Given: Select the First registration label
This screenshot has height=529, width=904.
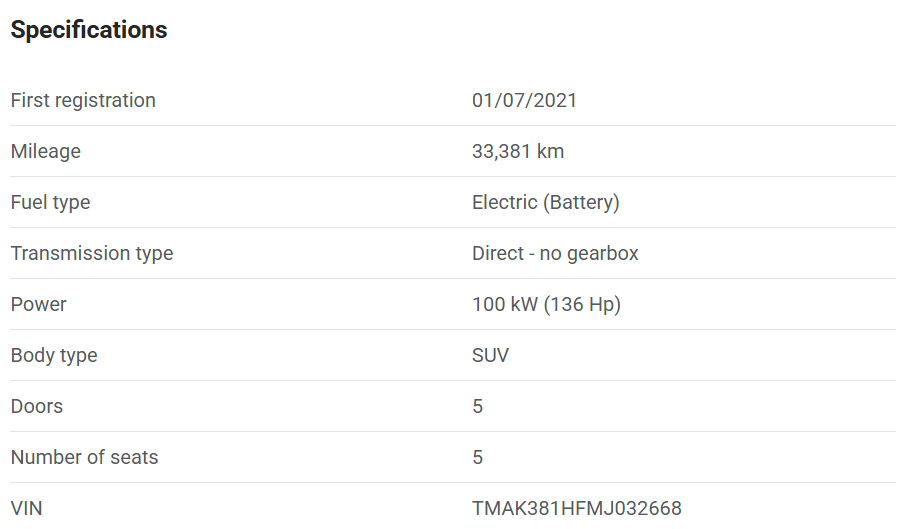Looking at the screenshot, I should click(83, 100).
